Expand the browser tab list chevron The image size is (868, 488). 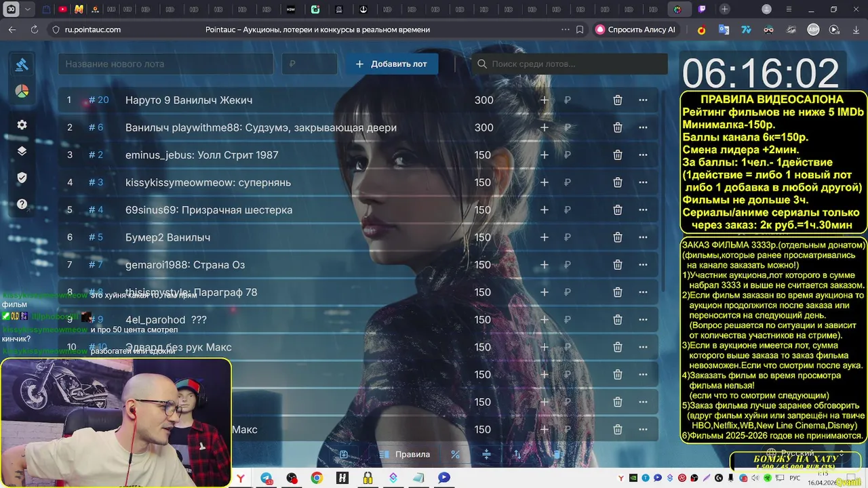pyautogui.click(x=28, y=9)
